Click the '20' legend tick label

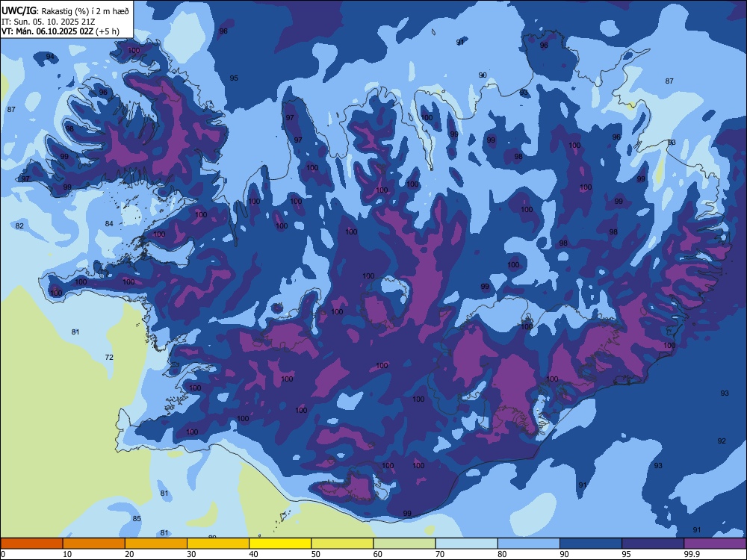click(129, 554)
